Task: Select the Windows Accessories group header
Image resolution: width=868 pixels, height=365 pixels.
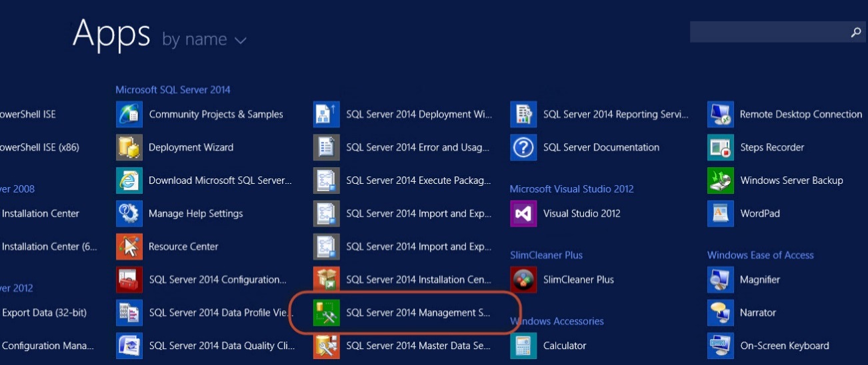Action: pyautogui.click(x=557, y=321)
